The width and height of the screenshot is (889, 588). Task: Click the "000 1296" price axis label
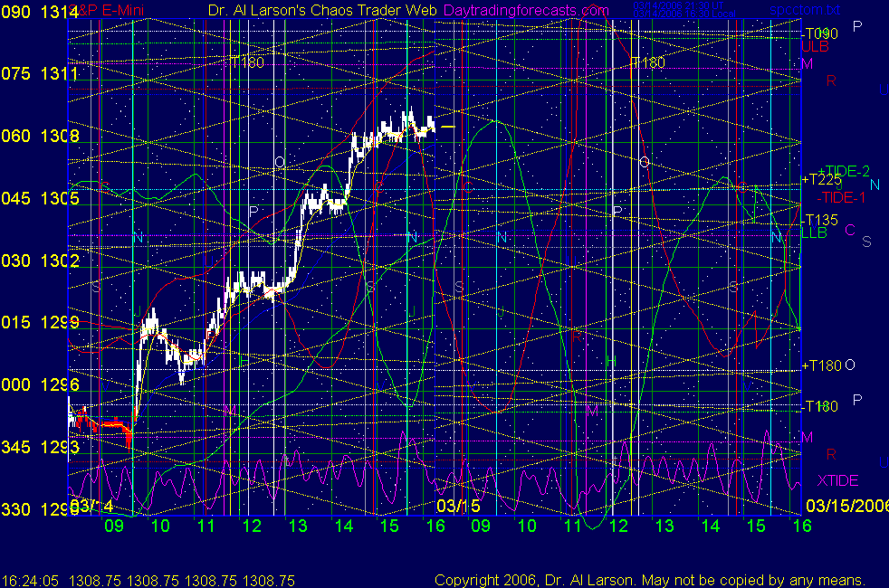40,385
